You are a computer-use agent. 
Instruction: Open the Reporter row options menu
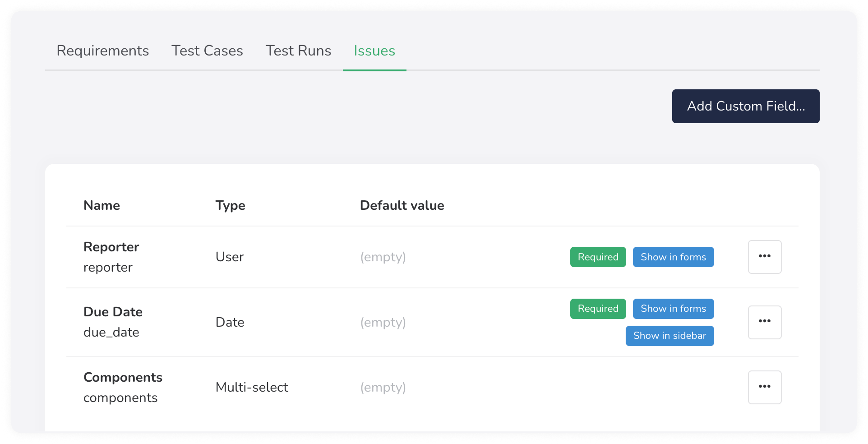coord(764,257)
